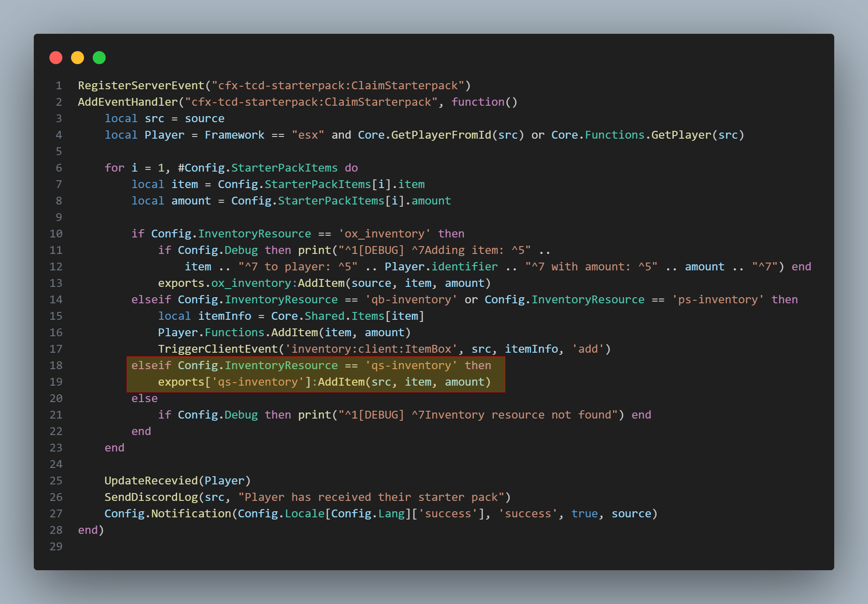The width and height of the screenshot is (868, 604).
Task: Click the red close dot
Action: click(x=56, y=58)
